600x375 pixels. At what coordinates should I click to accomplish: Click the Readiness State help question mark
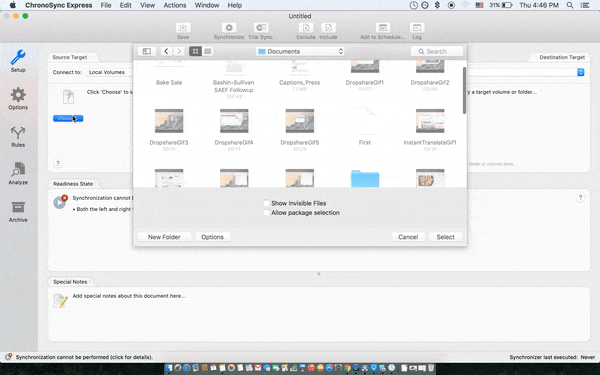[x=580, y=198]
